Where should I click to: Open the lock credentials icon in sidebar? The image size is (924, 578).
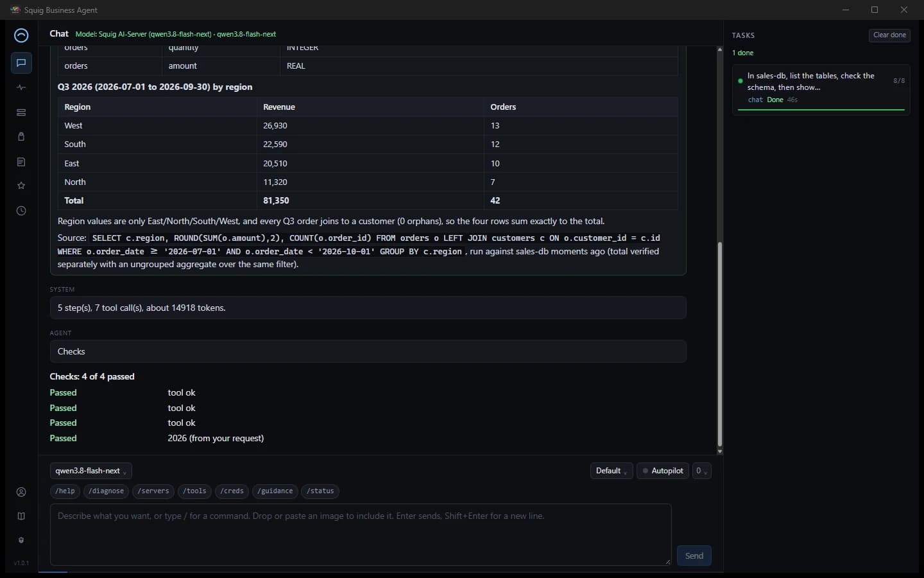click(x=21, y=137)
